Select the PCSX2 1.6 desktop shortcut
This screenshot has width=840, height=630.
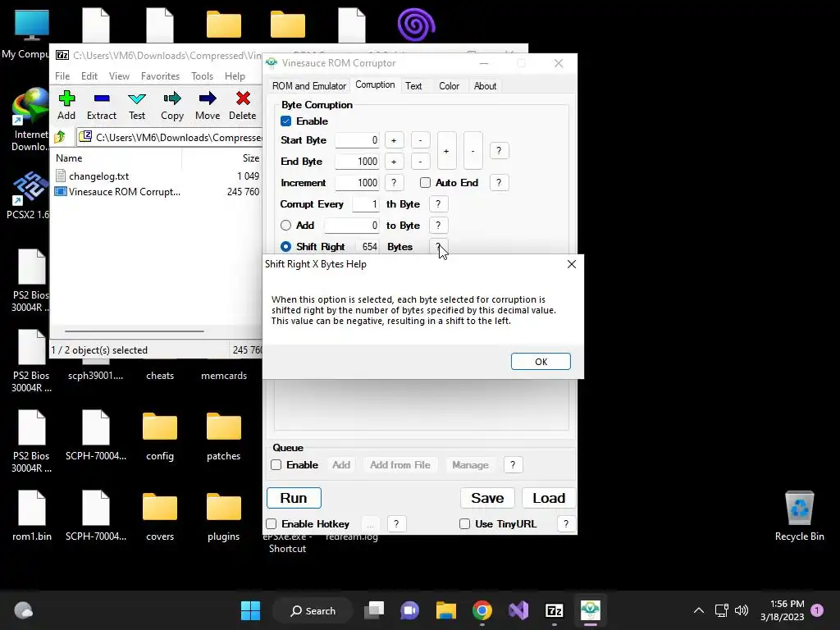click(x=31, y=195)
